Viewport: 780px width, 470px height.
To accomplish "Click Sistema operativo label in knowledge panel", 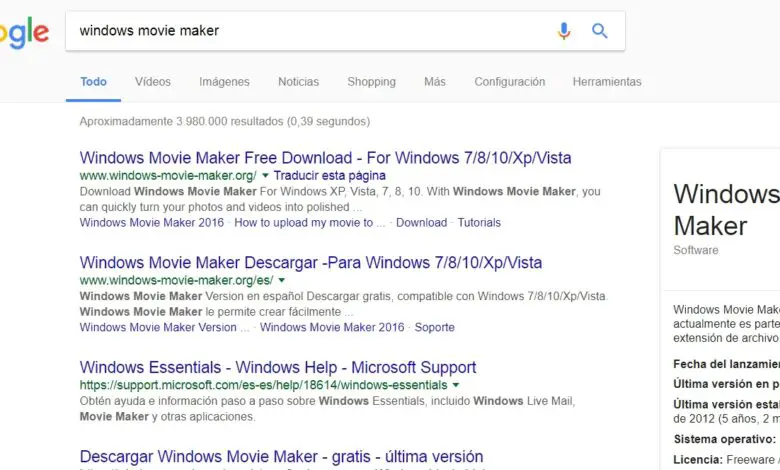I will coord(724,439).
